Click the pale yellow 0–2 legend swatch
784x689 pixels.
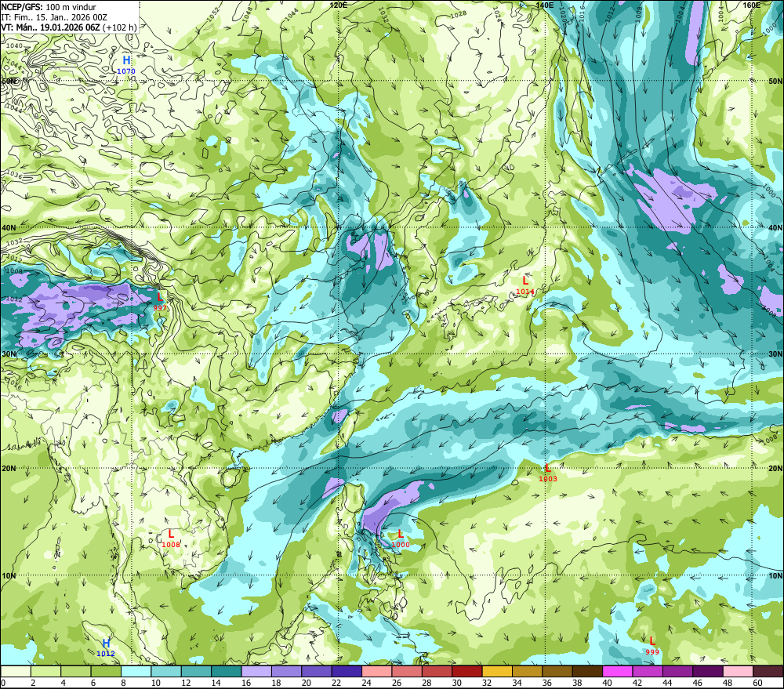[16, 671]
